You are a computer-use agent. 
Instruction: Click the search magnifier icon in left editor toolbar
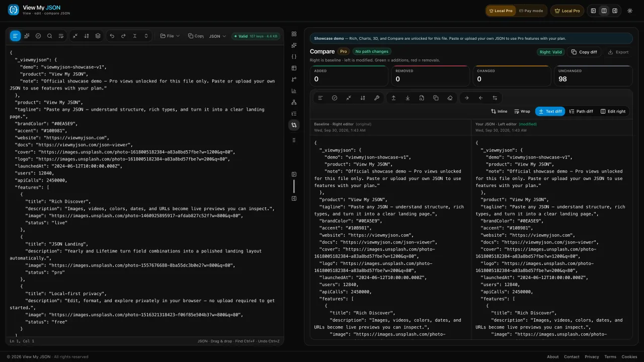coord(49,36)
